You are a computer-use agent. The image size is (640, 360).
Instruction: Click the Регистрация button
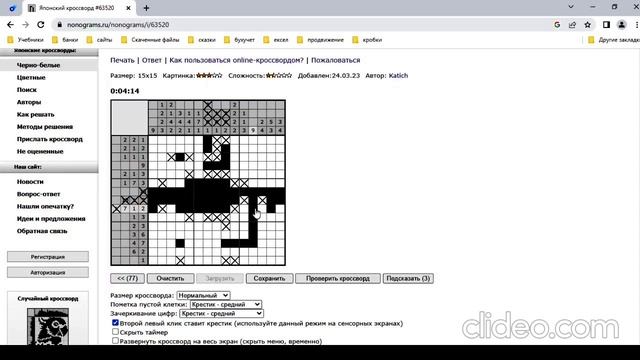click(x=48, y=257)
